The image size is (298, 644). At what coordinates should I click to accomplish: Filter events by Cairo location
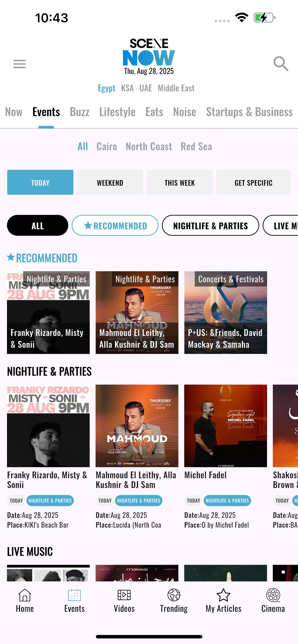107,146
